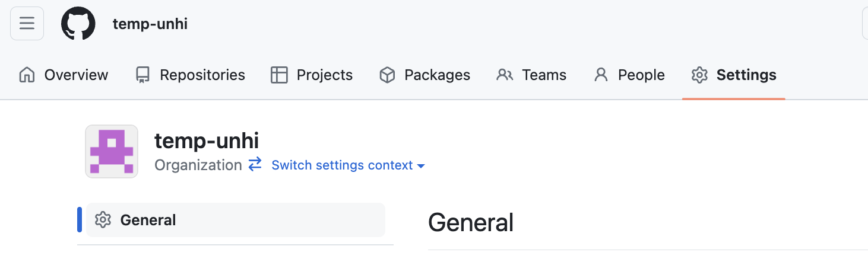Viewport: 868px width, 262px height.
Task: Click the GitHub Octocat logo
Action: (78, 24)
